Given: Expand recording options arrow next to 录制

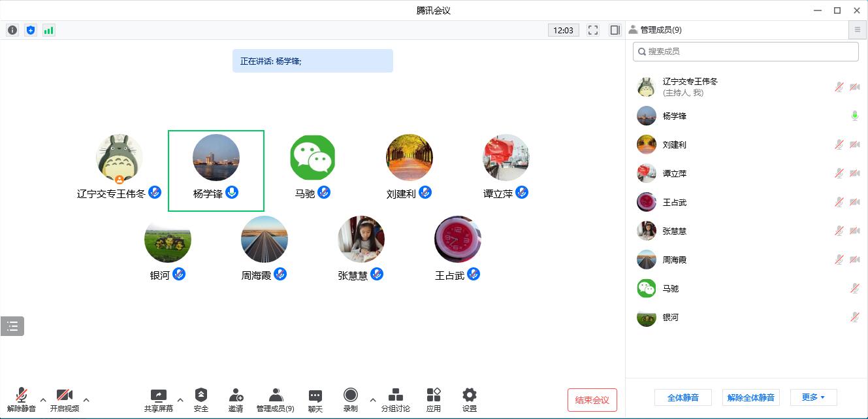Looking at the screenshot, I should (373, 400).
